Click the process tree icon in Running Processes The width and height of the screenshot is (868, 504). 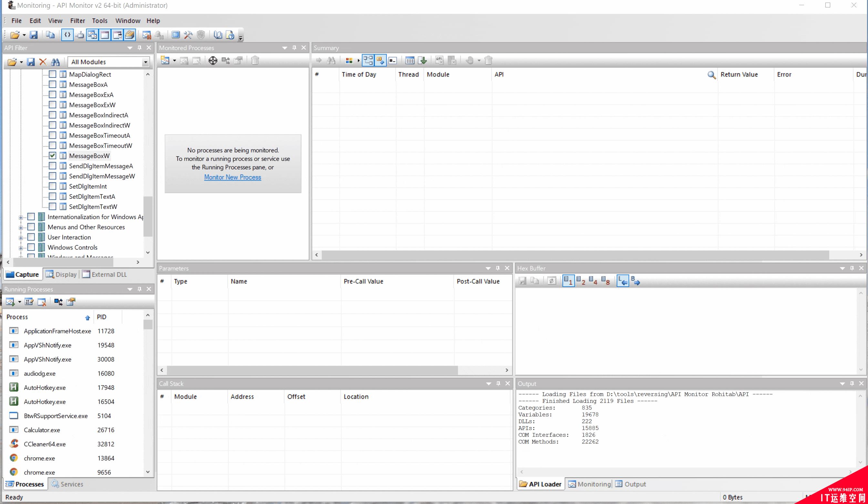pyautogui.click(x=58, y=302)
